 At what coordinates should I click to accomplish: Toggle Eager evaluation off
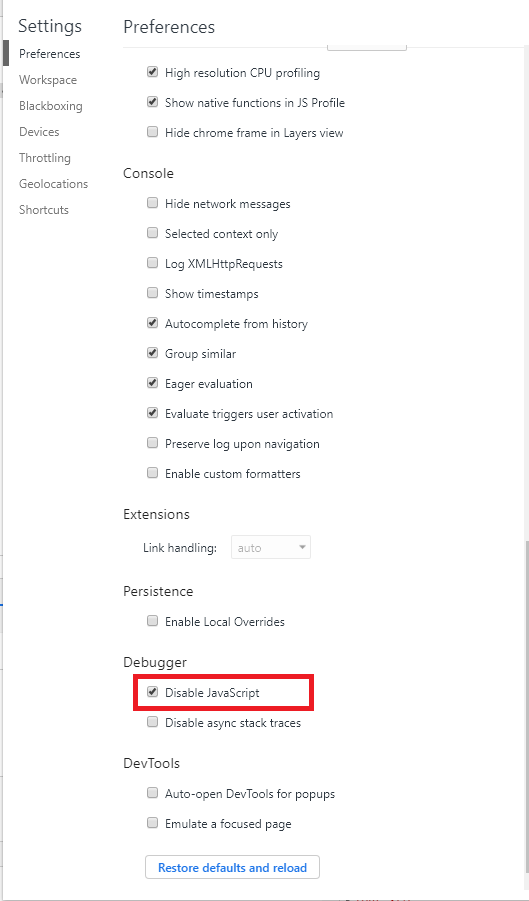(x=152, y=383)
